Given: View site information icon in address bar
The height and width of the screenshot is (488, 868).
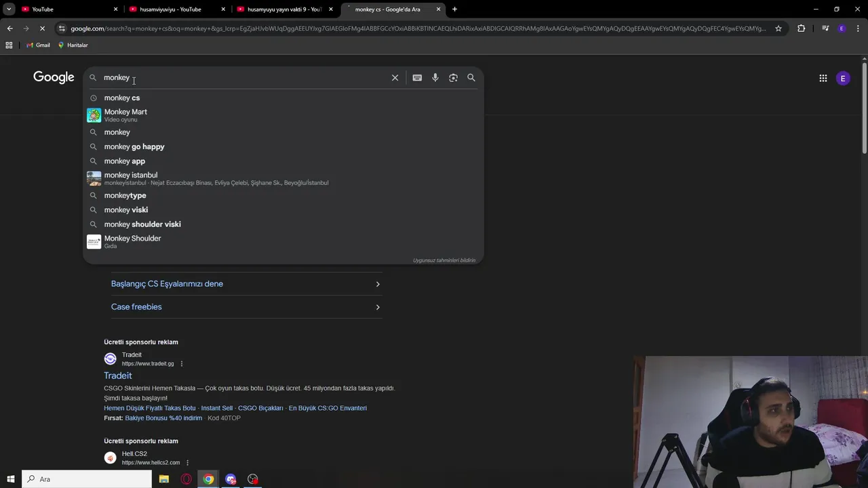Looking at the screenshot, I should click(x=62, y=28).
